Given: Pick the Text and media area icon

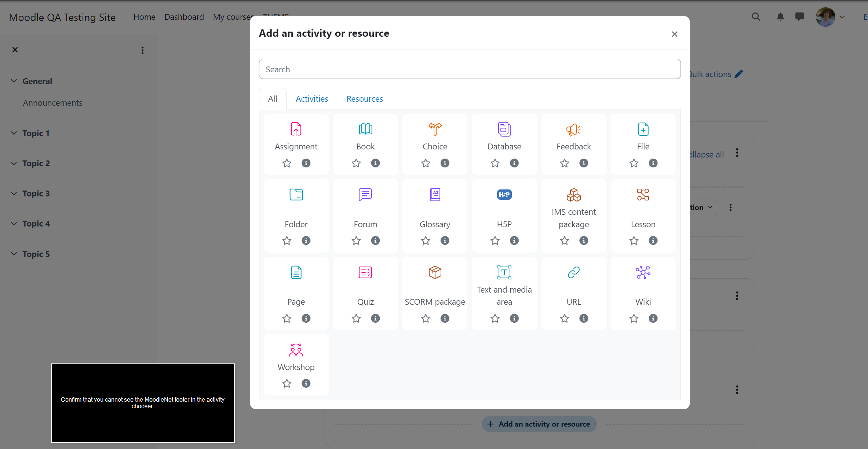Looking at the screenshot, I should click(504, 272).
